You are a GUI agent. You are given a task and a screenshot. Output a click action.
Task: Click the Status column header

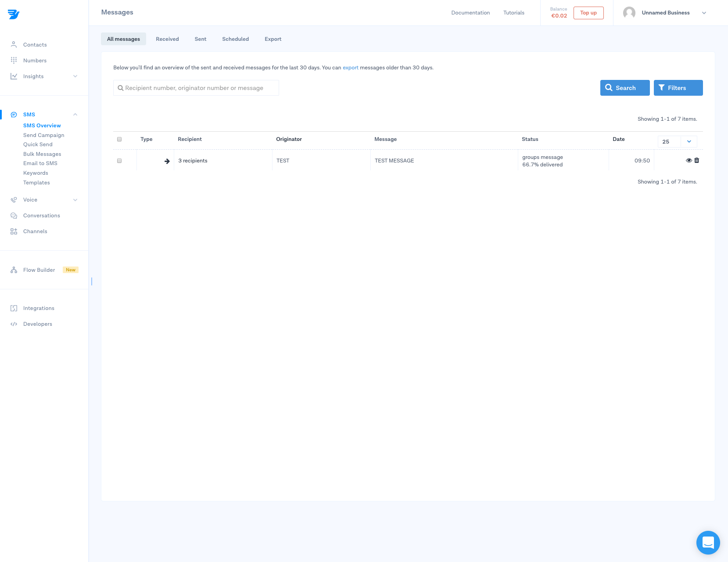(x=530, y=139)
